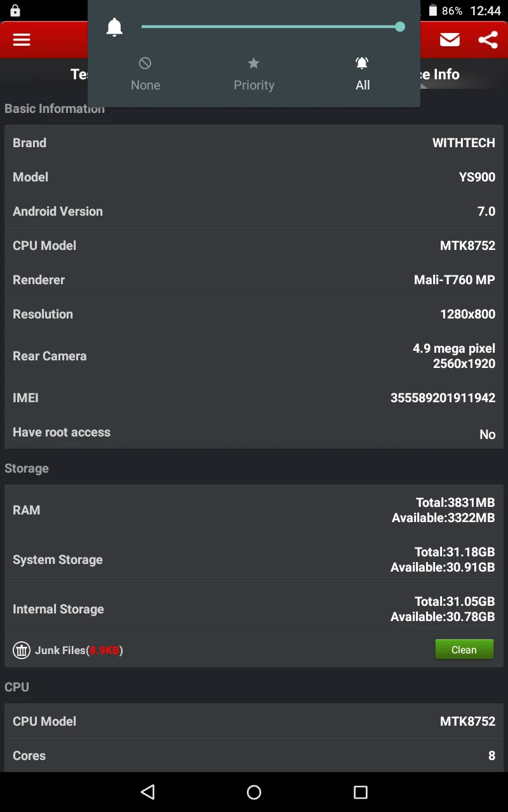The image size is (508, 812).
Task: Tap Android home circle button
Action: tap(254, 792)
